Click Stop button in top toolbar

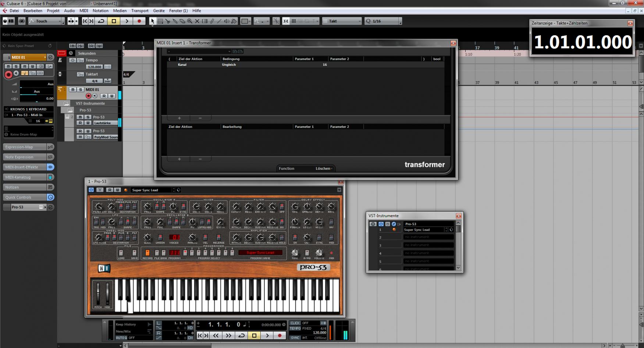tap(114, 21)
